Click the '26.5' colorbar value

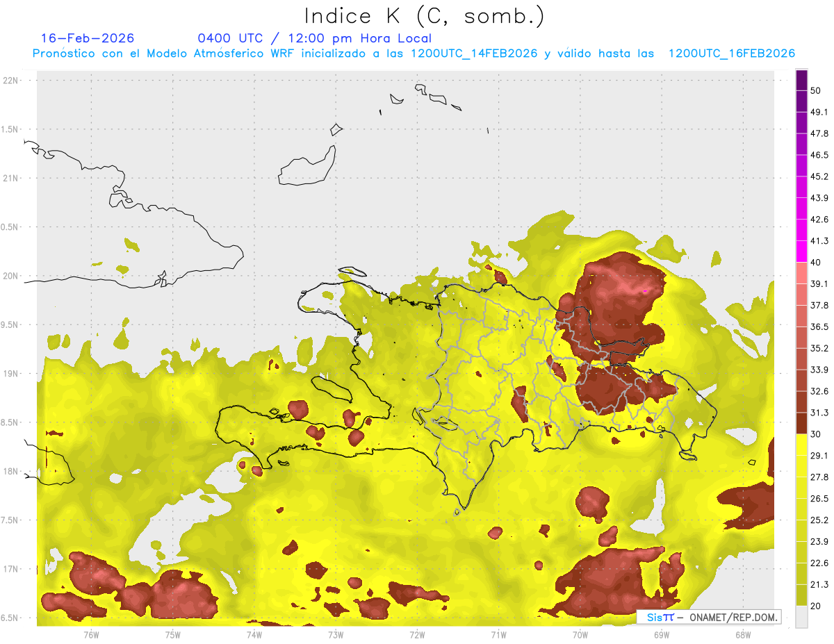pyautogui.click(x=819, y=499)
